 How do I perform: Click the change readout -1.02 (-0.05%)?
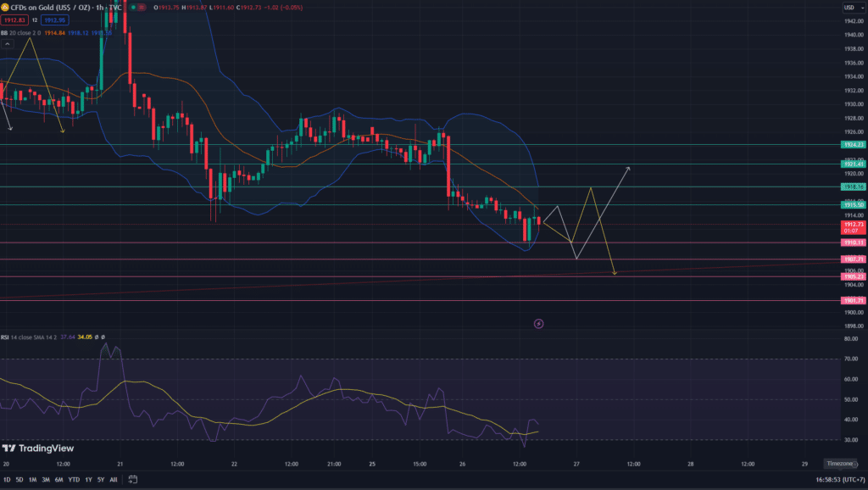283,8
